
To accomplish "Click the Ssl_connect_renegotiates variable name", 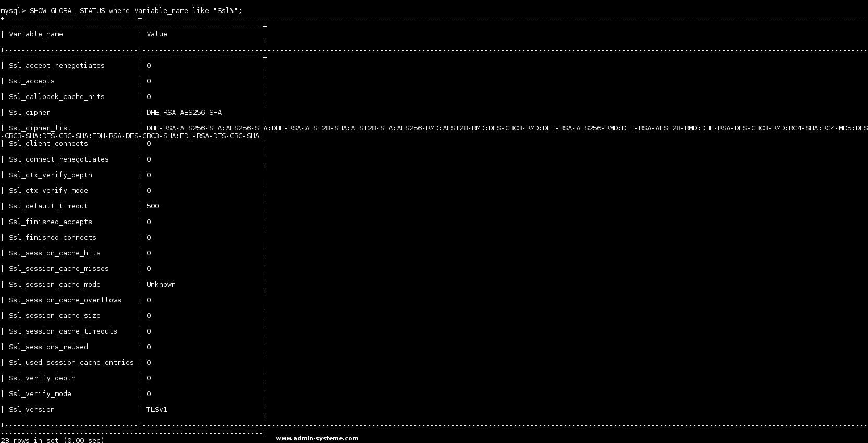I will point(59,159).
